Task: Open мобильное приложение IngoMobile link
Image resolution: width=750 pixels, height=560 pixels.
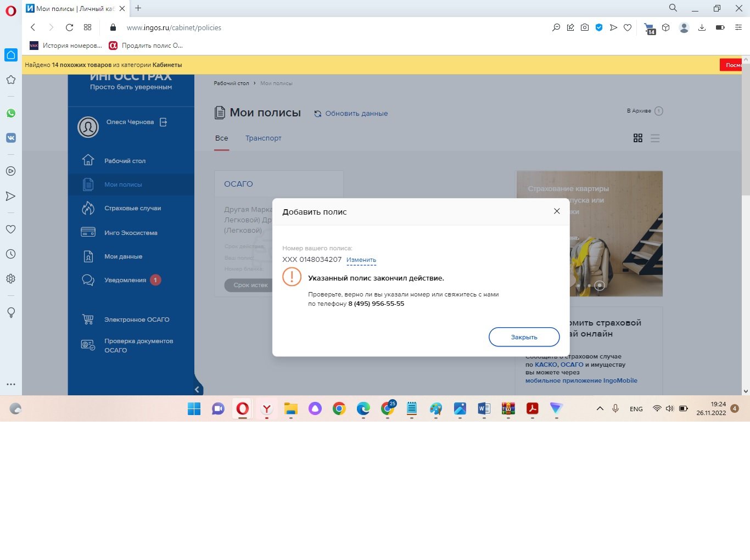Action: (x=581, y=380)
